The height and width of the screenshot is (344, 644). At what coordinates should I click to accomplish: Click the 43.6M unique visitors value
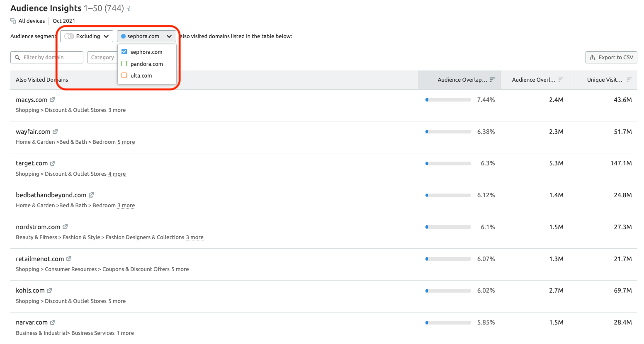pos(623,100)
